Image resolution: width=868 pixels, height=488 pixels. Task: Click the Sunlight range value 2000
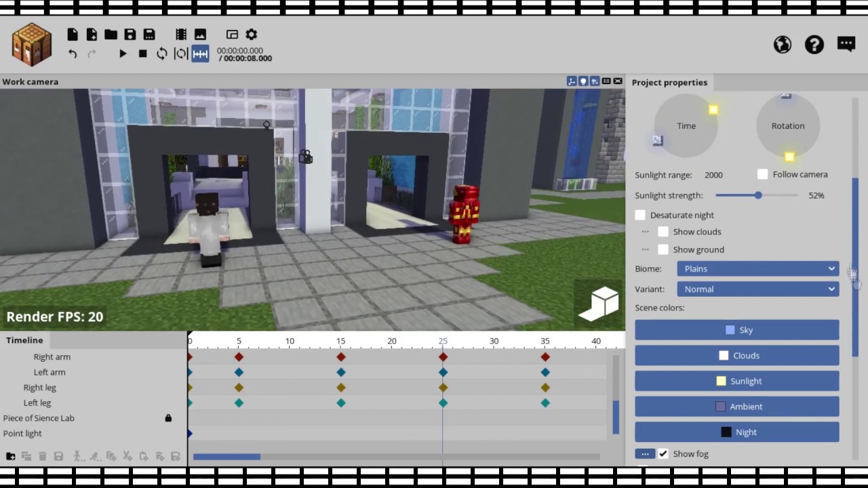click(x=713, y=175)
